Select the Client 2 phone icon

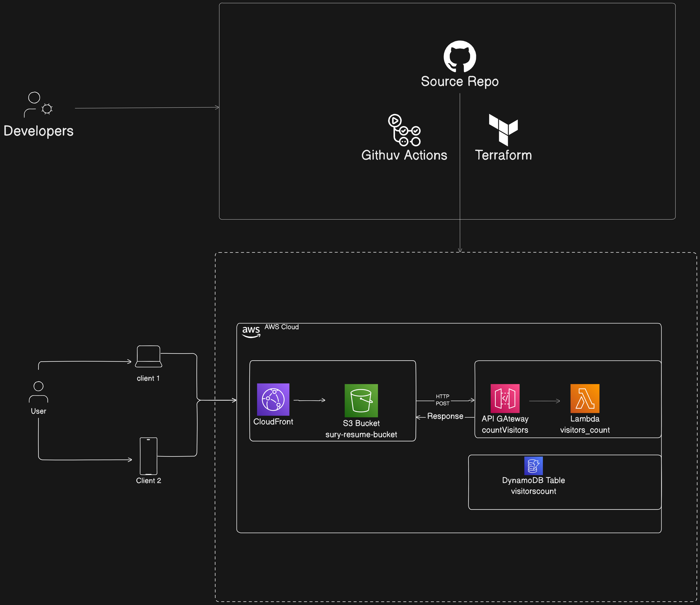pos(149,456)
